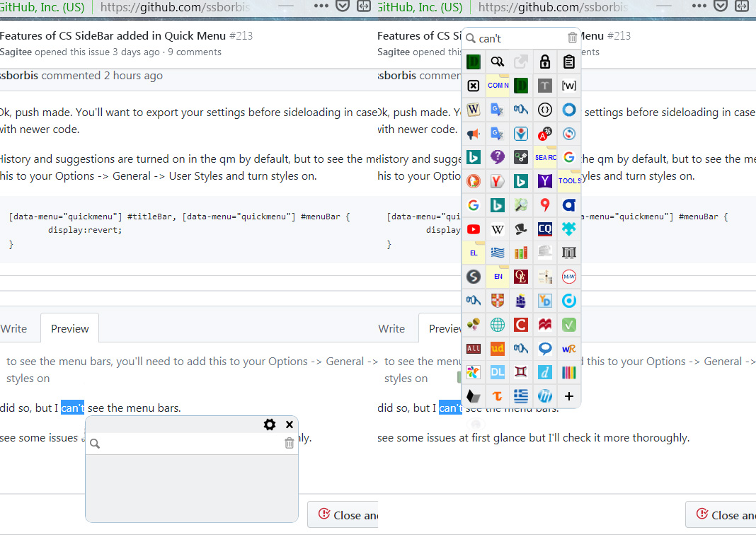
Task: Click the wR WordReference icon
Action: (569, 348)
